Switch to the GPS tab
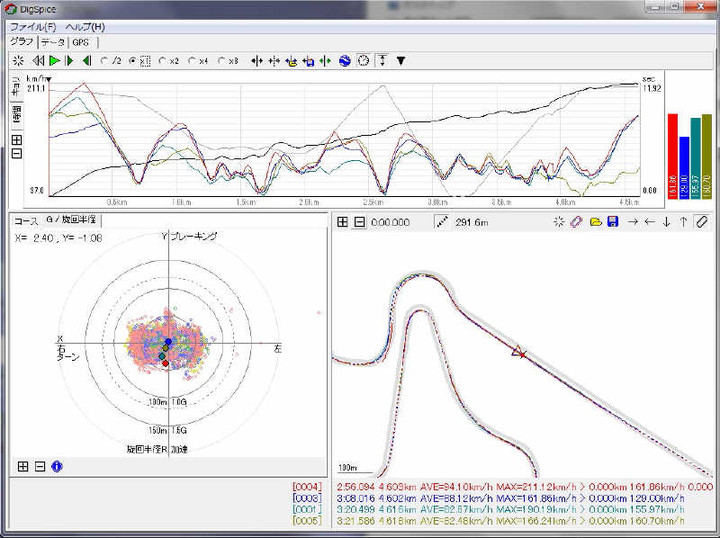This screenshot has width=720, height=538. 81,42
